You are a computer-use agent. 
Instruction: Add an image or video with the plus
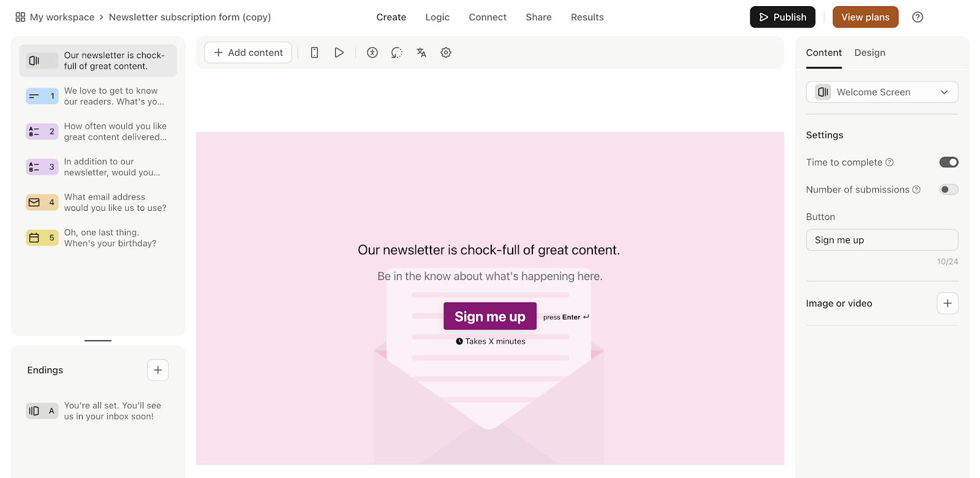[947, 303]
